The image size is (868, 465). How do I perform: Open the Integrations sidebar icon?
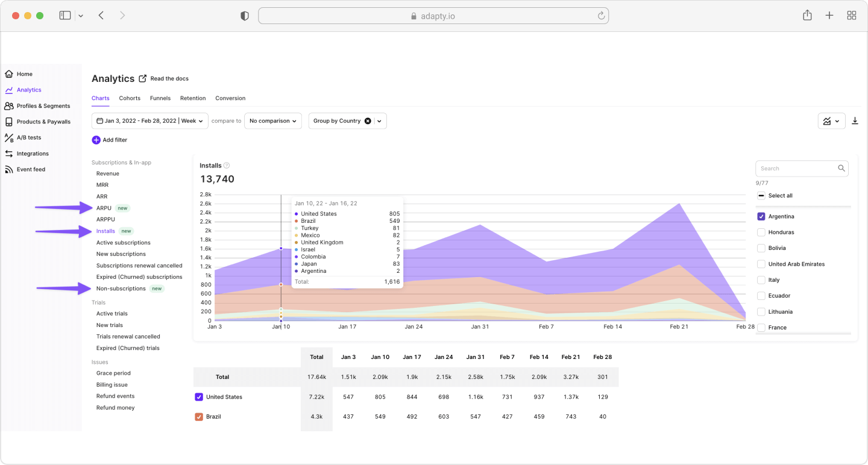pyautogui.click(x=9, y=154)
